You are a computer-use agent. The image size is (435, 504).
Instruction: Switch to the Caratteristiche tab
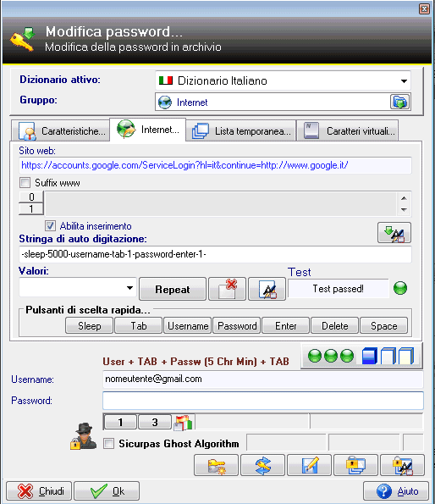coord(61,131)
